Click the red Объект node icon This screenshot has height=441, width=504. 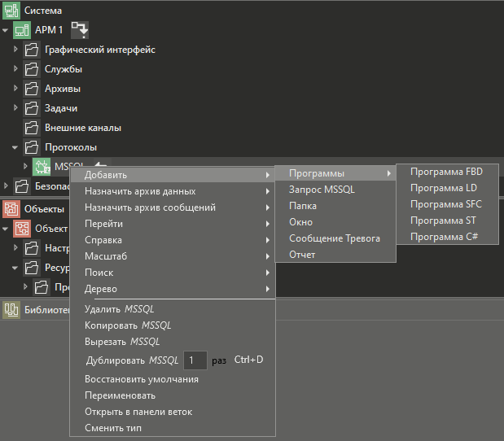tap(22, 229)
